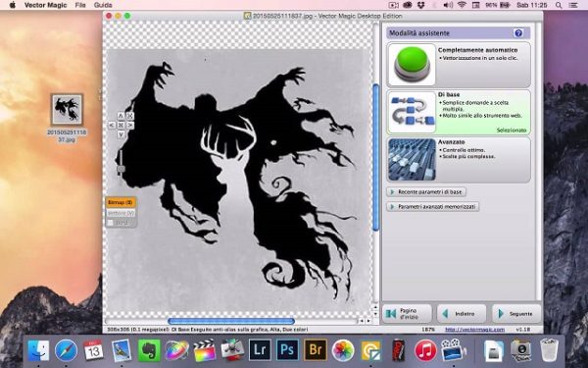Image resolution: width=588 pixels, height=368 pixels.
Task: Launch Final Cut Pro clapperboard icon
Action: pos(205,350)
